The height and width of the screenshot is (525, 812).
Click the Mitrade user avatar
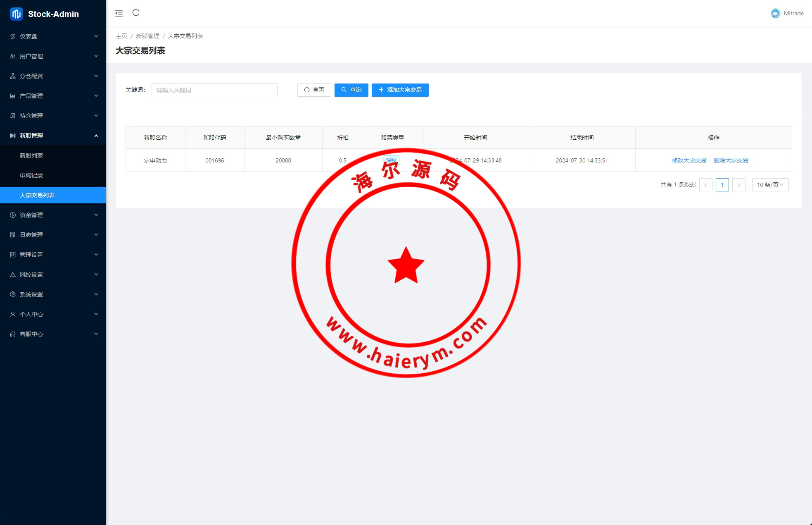[x=775, y=13]
